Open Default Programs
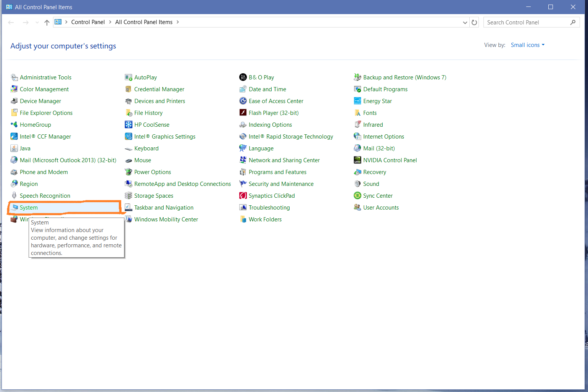 385,89
